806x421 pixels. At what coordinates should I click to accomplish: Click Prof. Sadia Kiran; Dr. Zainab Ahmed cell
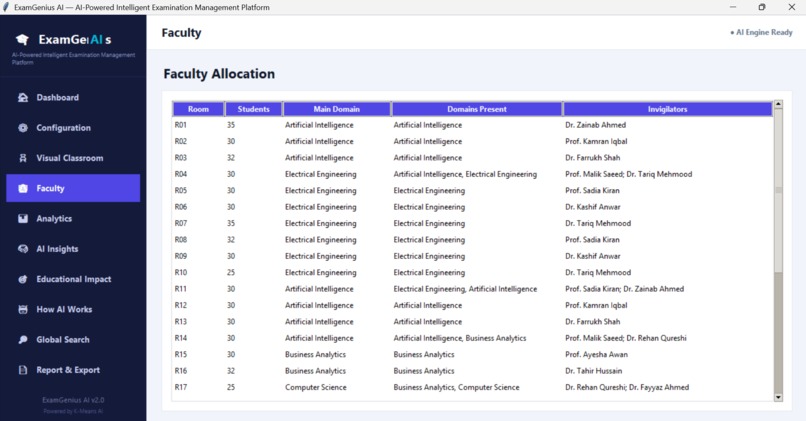tap(624, 289)
